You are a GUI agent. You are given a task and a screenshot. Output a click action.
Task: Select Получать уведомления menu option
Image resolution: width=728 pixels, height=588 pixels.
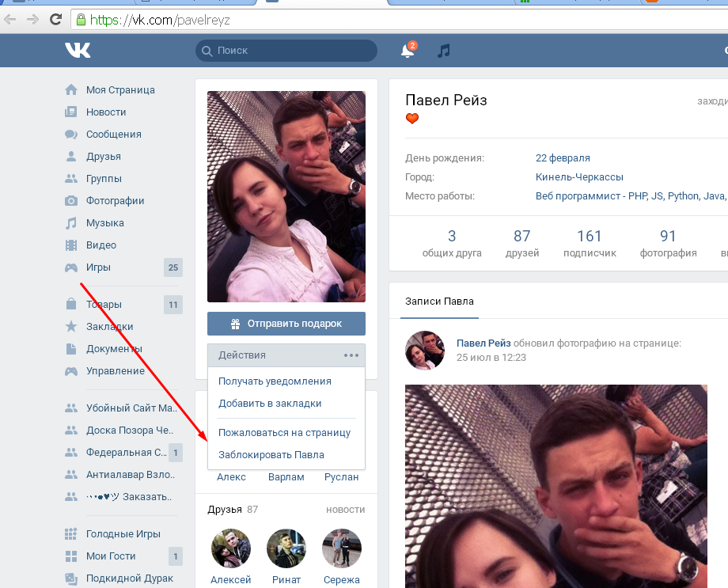275,381
